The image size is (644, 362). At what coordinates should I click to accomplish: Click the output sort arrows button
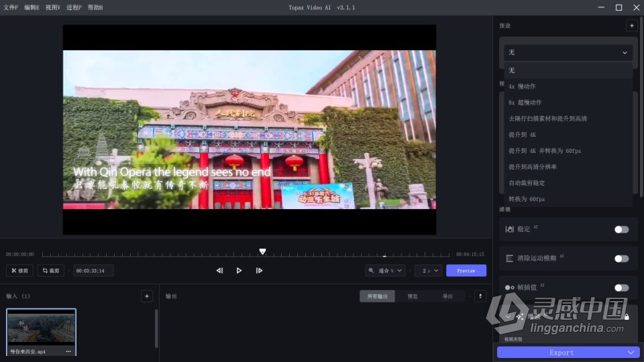(480, 296)
